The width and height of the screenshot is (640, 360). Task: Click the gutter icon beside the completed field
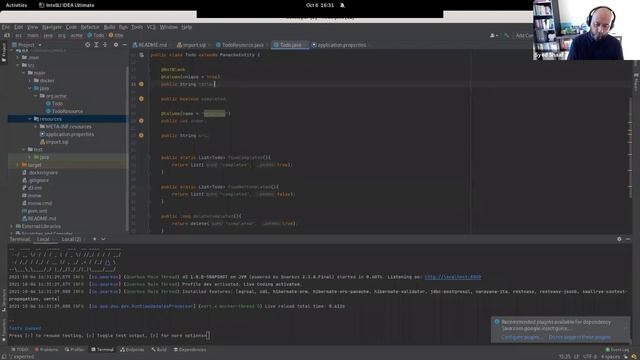click(x=141, y=99)
